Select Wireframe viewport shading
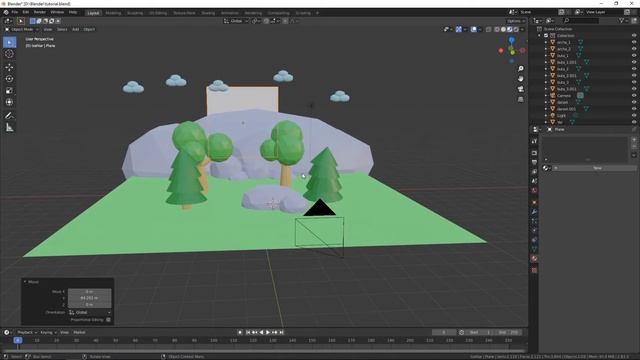Screen dimensions: 640x360 497,29
